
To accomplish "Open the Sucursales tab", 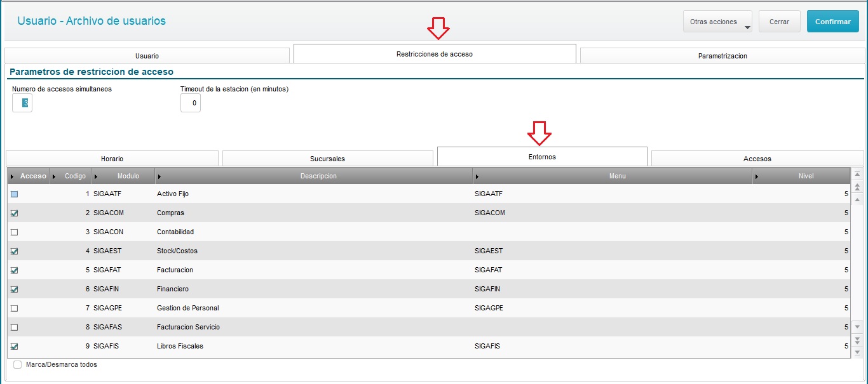I will click(328, 159).
